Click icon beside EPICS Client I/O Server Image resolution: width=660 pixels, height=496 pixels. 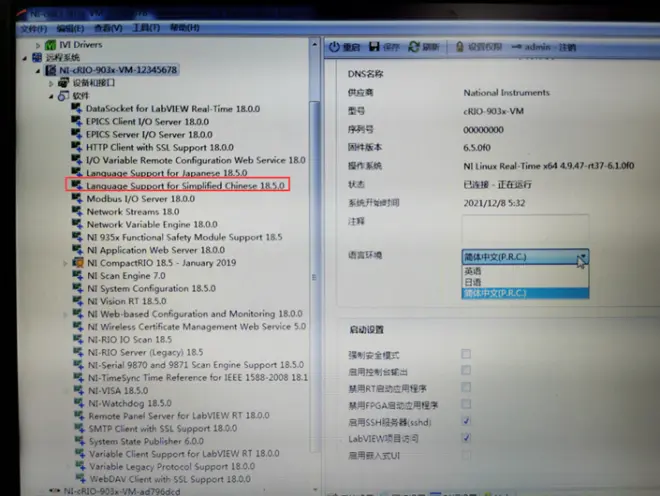point(77,121)
